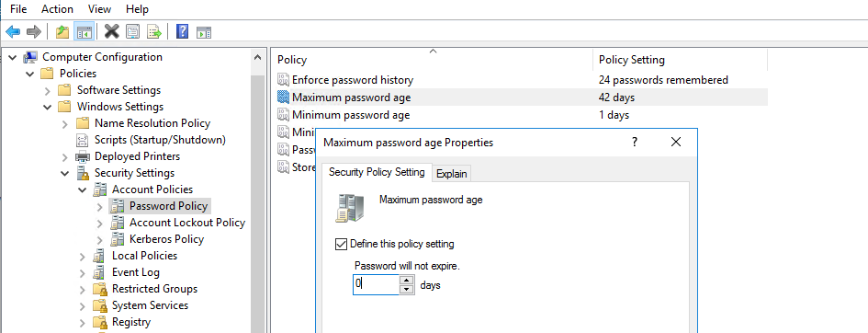Click the Minimum password age policy icon
The image size is (868, 333).
(x=284, y=115)
